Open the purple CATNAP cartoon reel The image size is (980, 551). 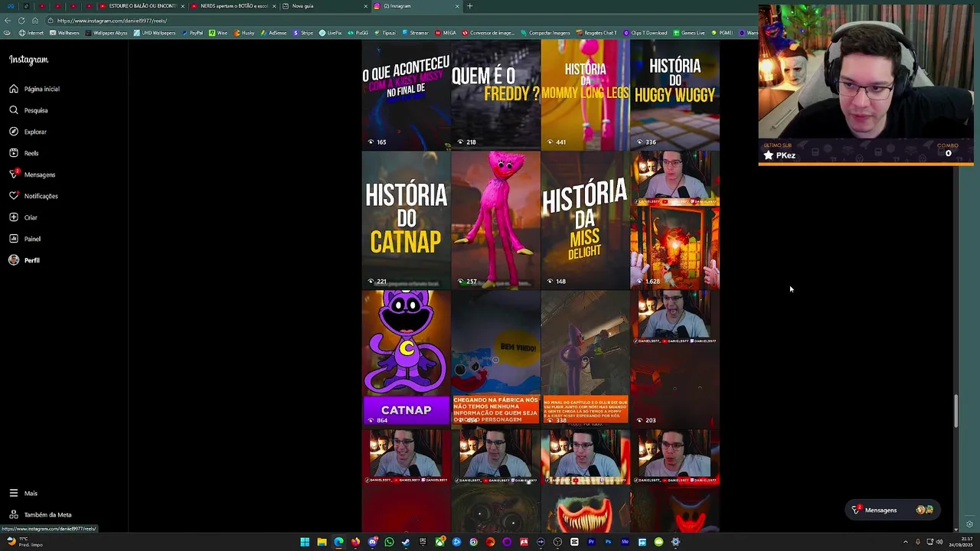(x=406, y=358)
